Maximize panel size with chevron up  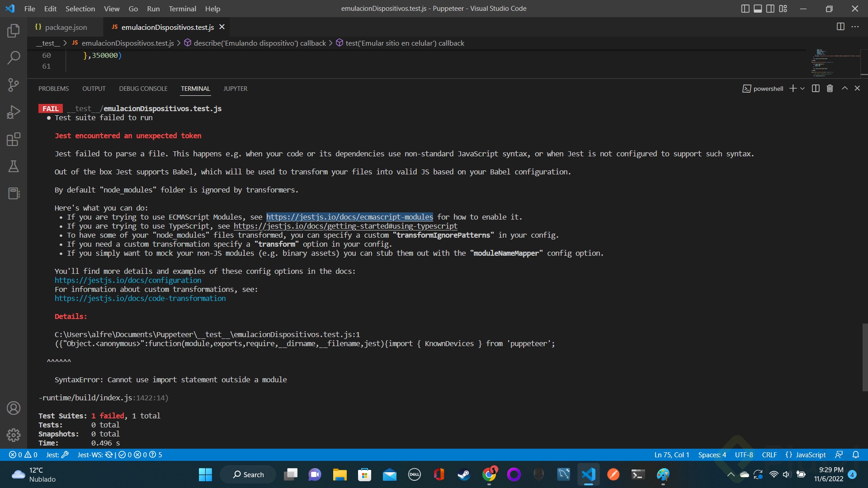point(844,89)
